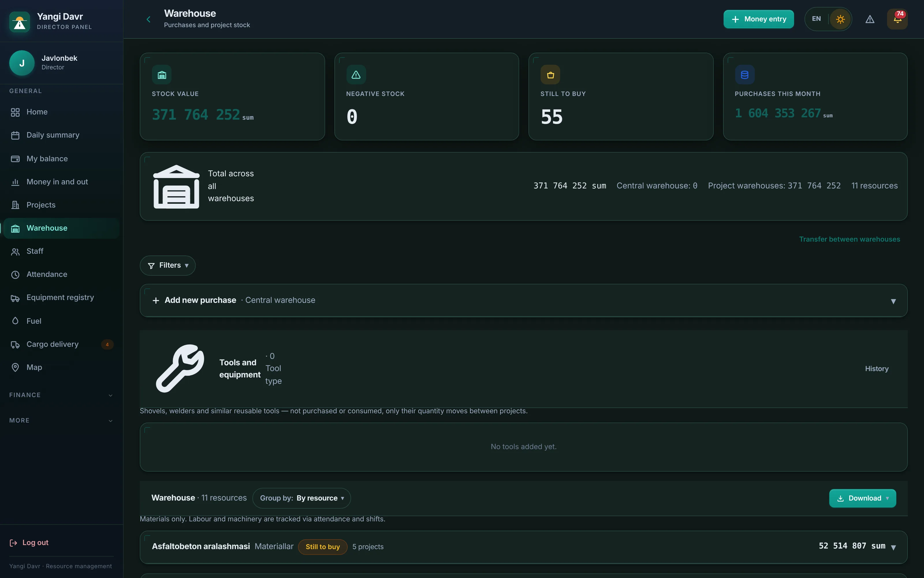
Task: Open Money in and out
Action: tap(62, 182)
